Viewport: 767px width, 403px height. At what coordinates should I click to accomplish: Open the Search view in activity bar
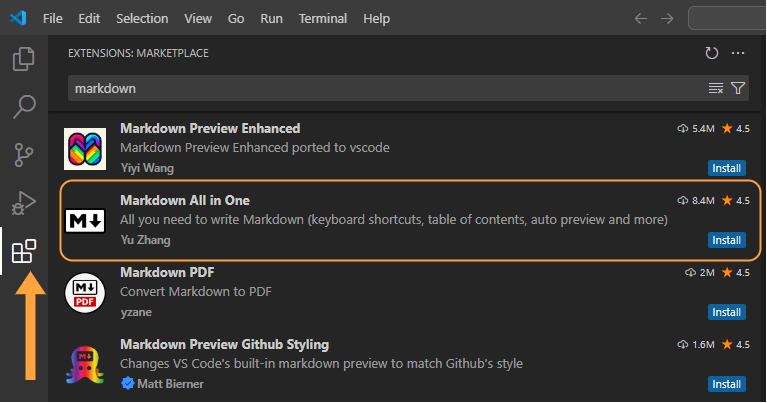(x=24, y=106)
